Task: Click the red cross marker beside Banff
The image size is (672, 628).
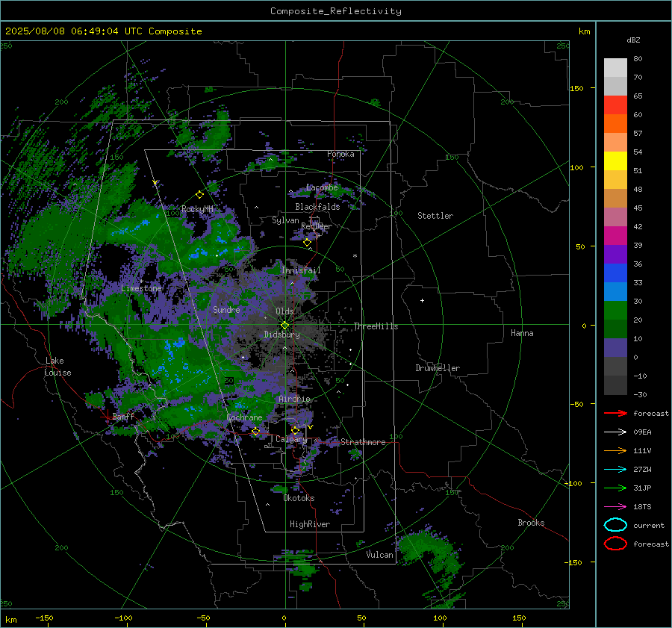Action: point(107,416)
